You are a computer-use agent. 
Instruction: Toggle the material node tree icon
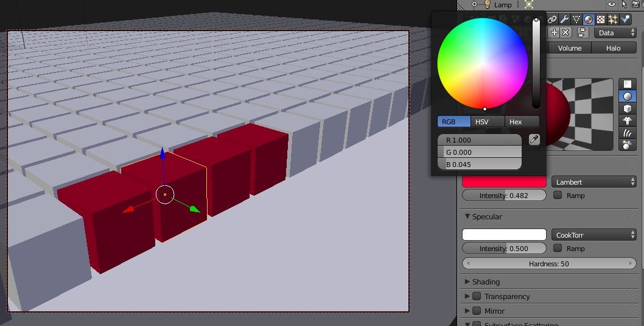tap(583, 32)
